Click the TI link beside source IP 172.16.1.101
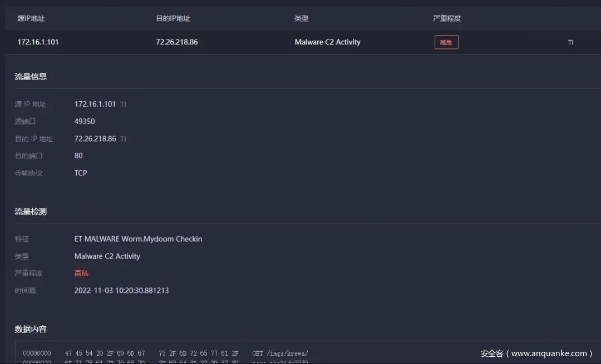 coord(123,104)
